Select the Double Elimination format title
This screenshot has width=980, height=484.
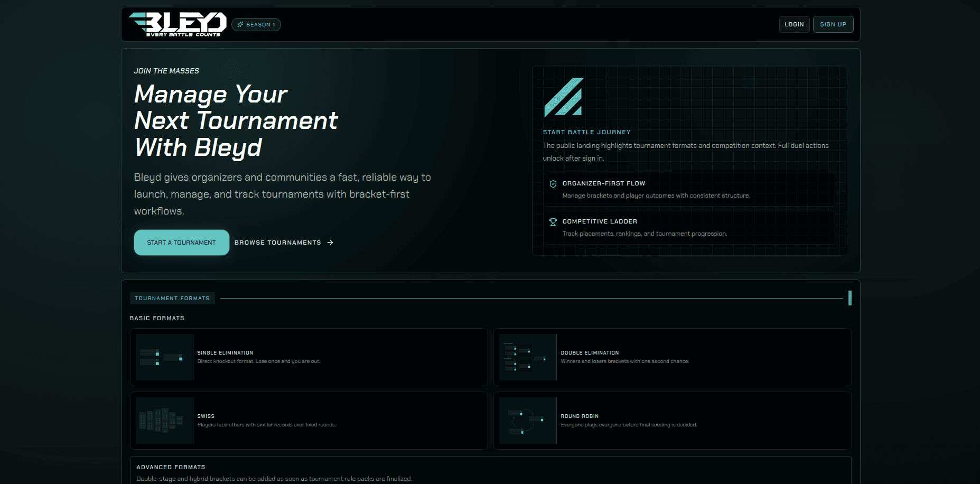point(590,353)
